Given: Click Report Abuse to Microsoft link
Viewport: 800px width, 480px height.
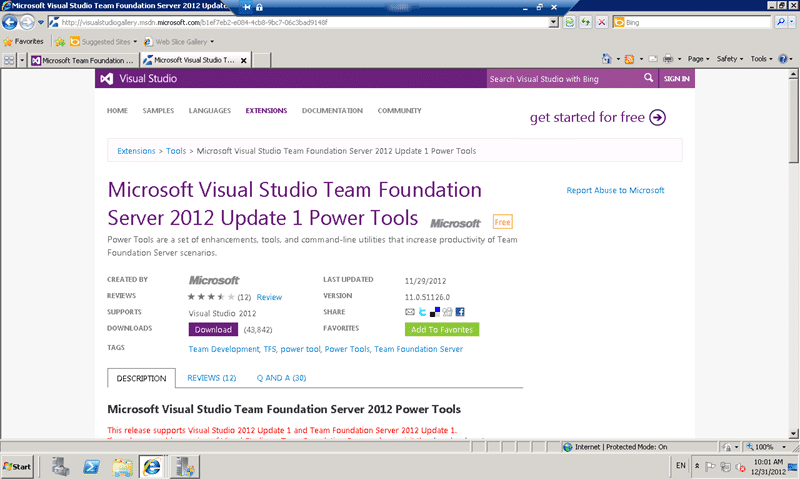Looking at the screenshot, I should coord(615,190).
